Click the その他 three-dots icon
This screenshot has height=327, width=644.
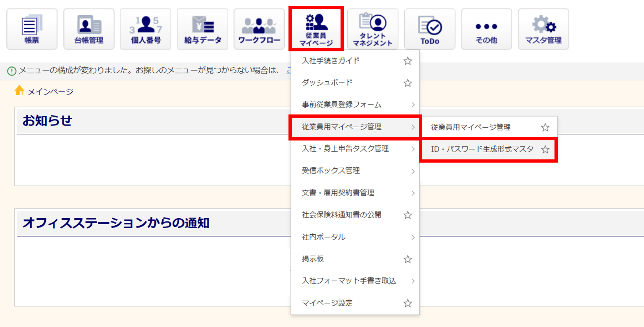486,29
